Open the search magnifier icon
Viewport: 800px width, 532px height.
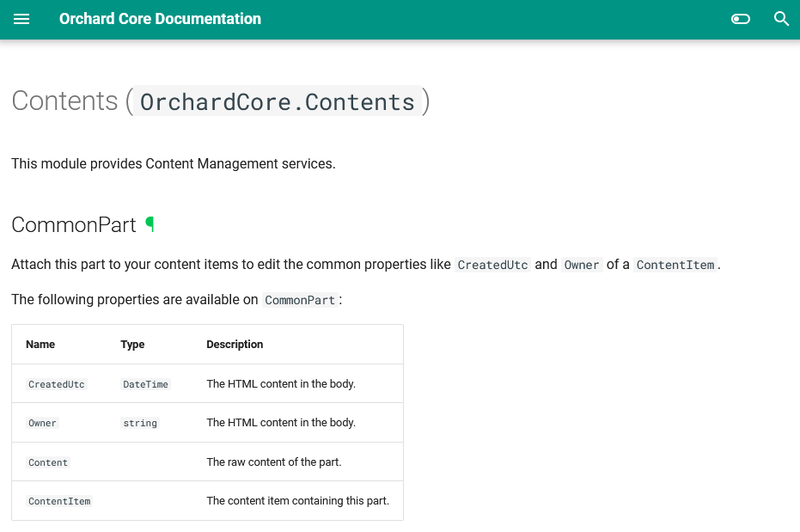[781, 20]
